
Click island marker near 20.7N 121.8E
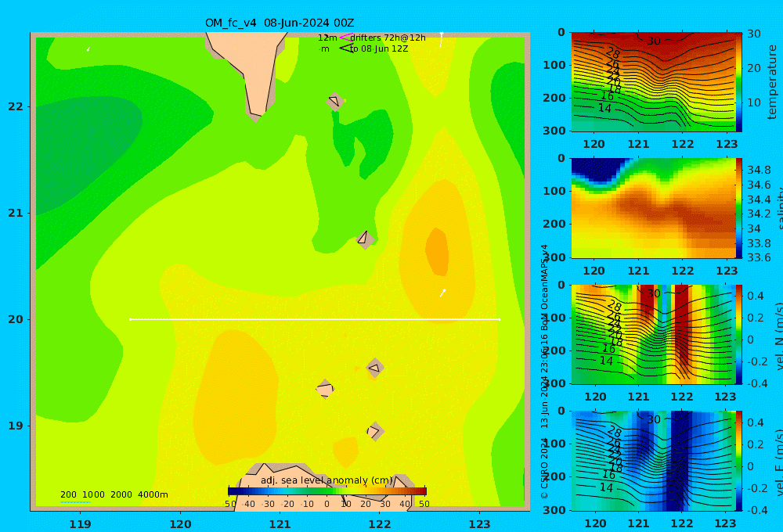click(365, 239)
